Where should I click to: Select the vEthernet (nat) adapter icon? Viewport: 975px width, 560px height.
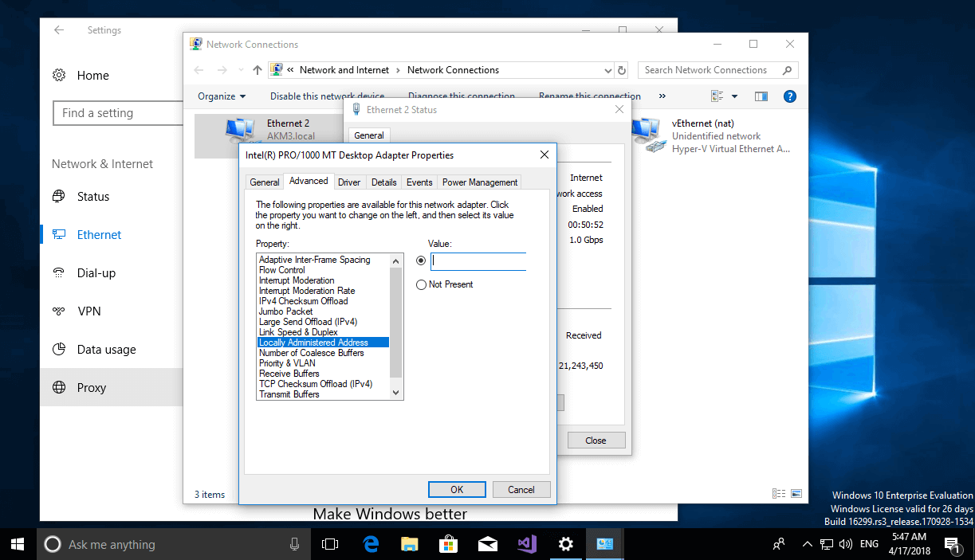pos(646,135)
